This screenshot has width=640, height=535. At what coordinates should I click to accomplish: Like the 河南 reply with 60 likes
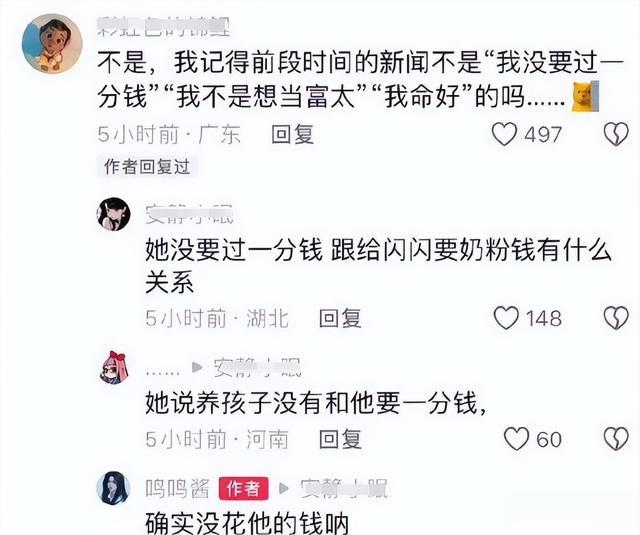click(x=516, y=439)
